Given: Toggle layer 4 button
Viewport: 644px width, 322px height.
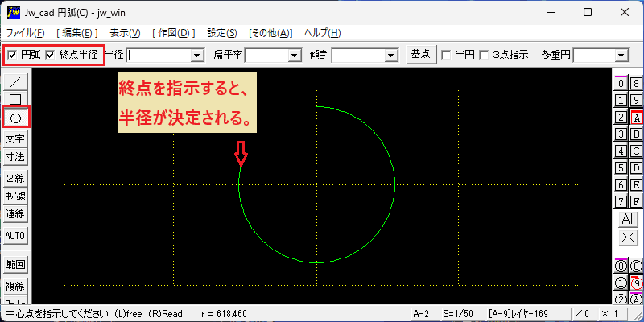Looking at the screenshot, I should pyautogui.click(x=621, y=151).
